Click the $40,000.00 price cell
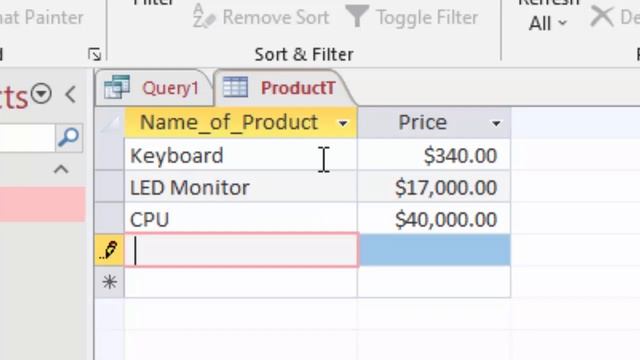The image size is (640, 360). pos(434,219)
